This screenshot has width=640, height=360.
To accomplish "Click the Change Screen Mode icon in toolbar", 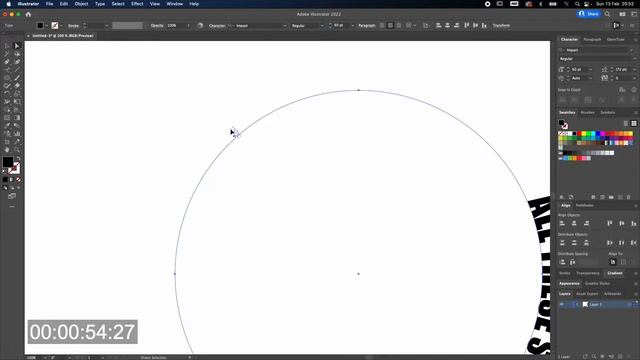I will 12,196.
